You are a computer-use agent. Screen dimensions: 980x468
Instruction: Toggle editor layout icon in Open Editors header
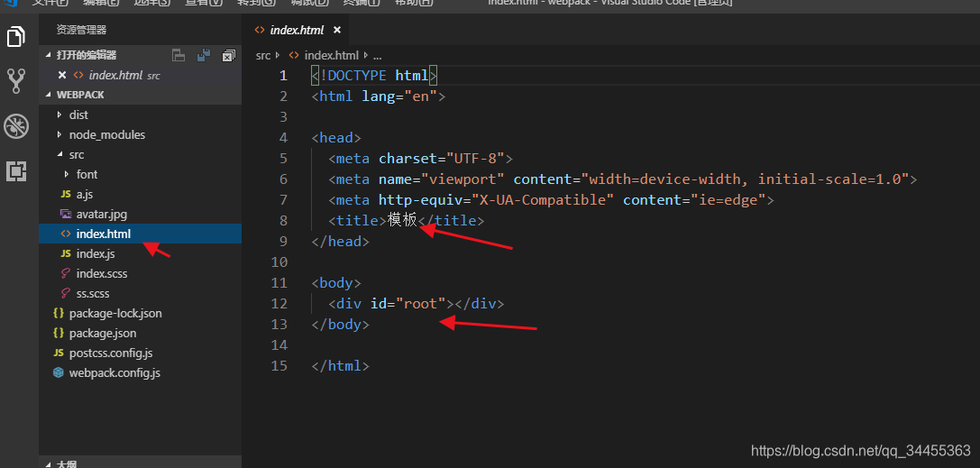coord(179,55)
